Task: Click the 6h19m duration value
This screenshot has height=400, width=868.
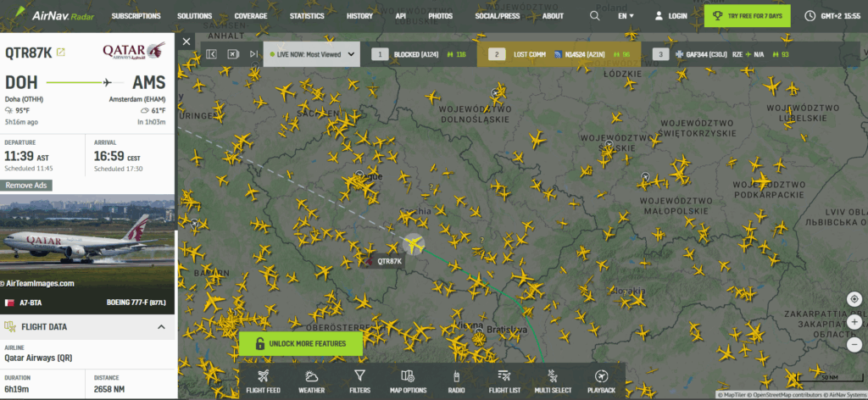Action: click(17, 388)
